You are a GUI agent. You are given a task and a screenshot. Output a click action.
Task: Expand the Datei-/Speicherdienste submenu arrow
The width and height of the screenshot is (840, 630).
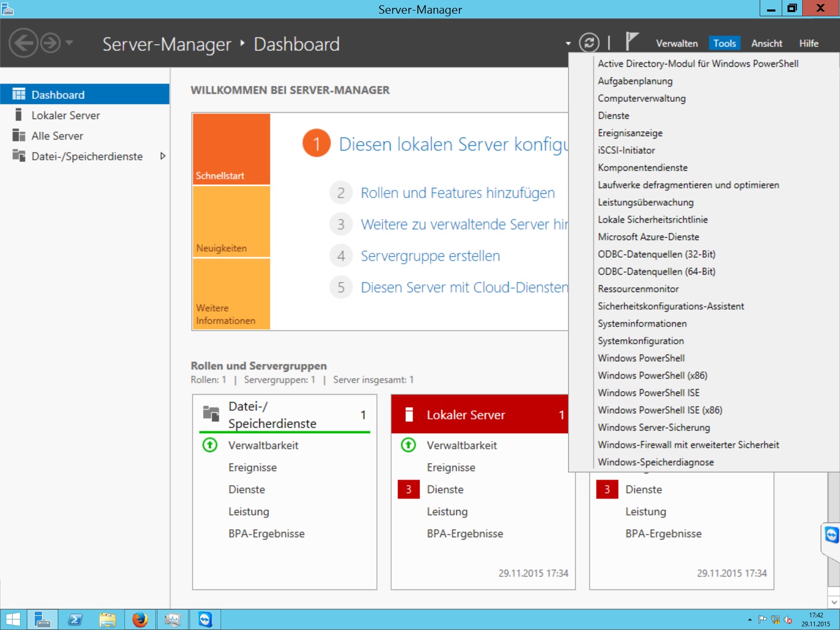(163, 156)
